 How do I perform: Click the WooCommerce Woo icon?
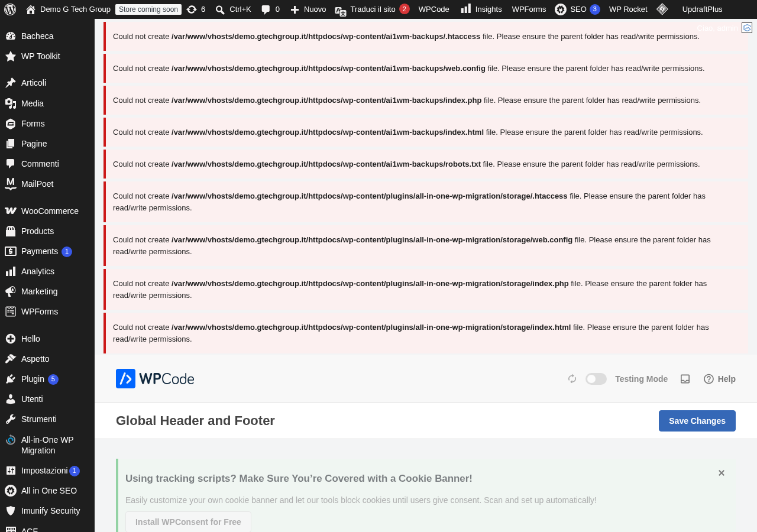point(11,211)
